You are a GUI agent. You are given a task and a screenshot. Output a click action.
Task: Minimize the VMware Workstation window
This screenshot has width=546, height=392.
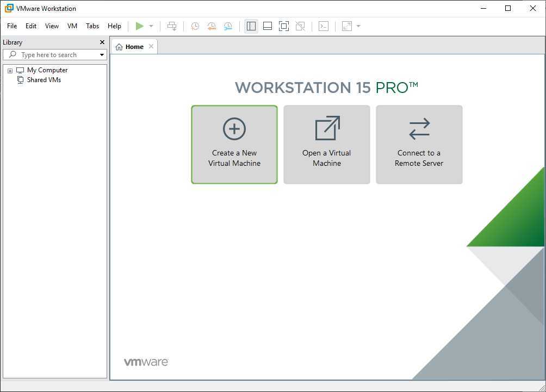click(x=483, y=8)
